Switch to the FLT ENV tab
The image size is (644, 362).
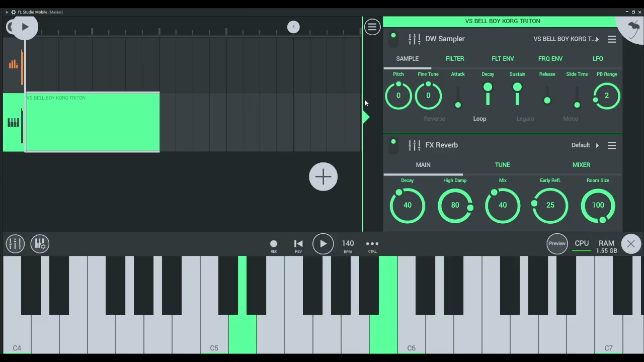pos(503,59)
